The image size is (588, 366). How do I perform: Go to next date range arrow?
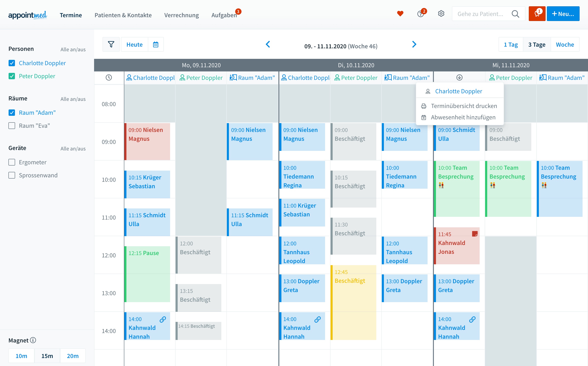[x=414, y=44]
